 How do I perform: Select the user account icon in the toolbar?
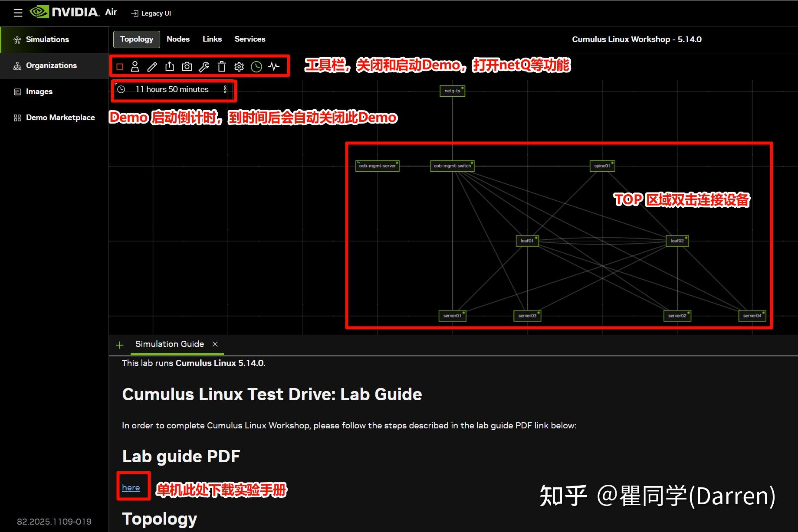tap(135, 66)
